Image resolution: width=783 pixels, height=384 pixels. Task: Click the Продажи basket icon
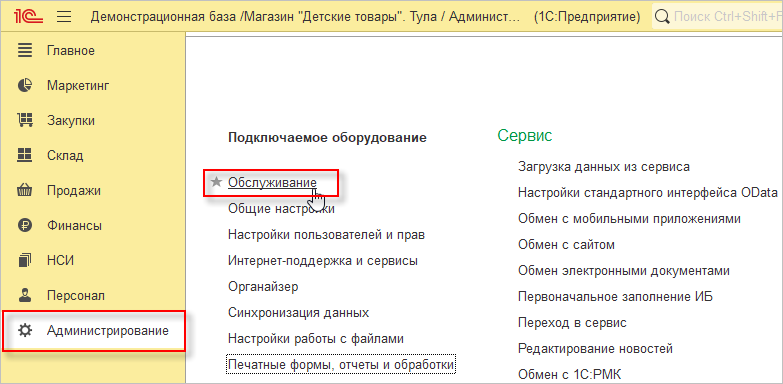pos(24,190)
